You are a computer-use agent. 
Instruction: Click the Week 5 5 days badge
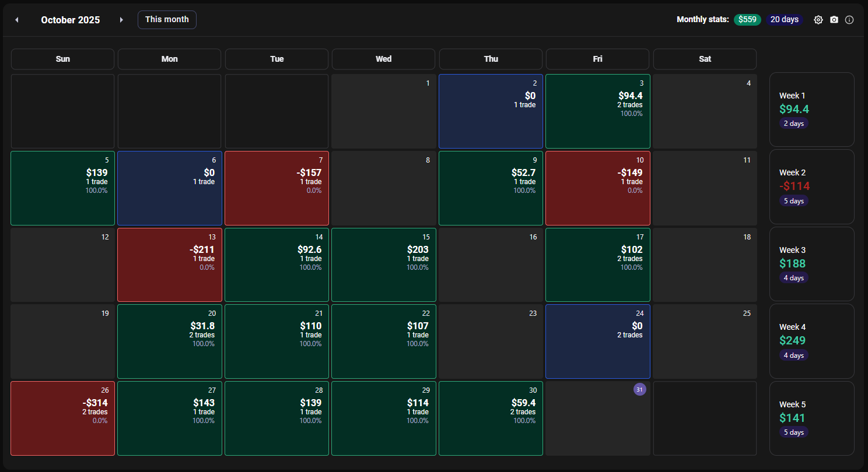793,432
